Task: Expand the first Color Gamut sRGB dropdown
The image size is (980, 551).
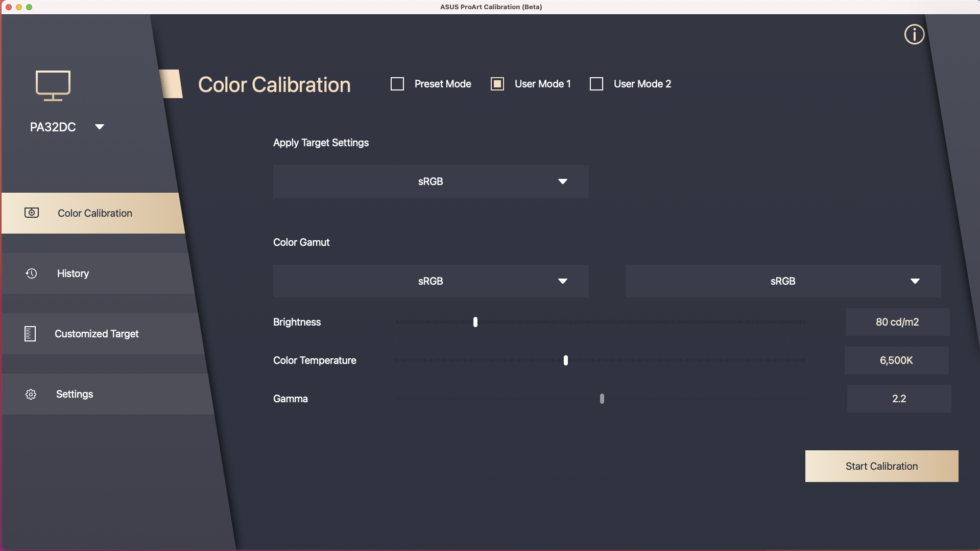Action: pyautogui.click(x=431, y=281)
